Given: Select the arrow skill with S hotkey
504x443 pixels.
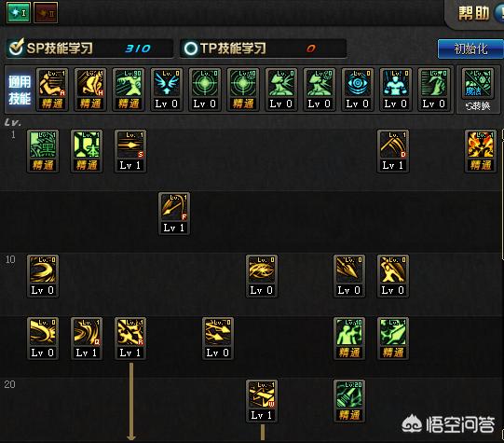Looking at the screenshot, I should pos(130,151).
